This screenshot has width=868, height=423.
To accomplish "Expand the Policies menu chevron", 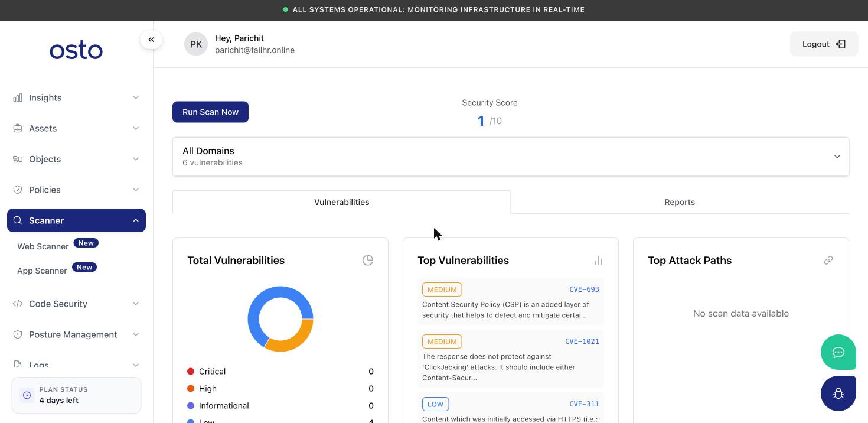I will coord(136,190).
